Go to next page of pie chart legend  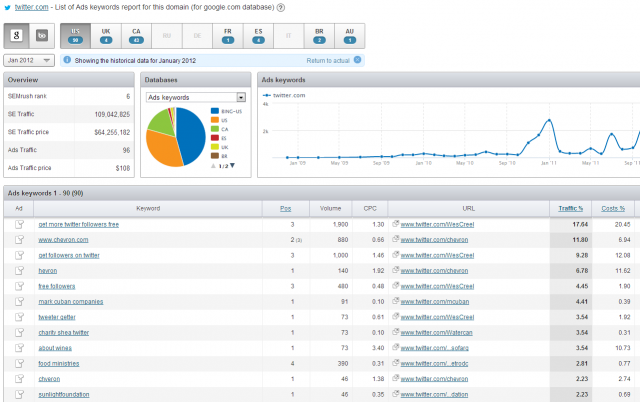pyautogui.click(x=234, y=165)
